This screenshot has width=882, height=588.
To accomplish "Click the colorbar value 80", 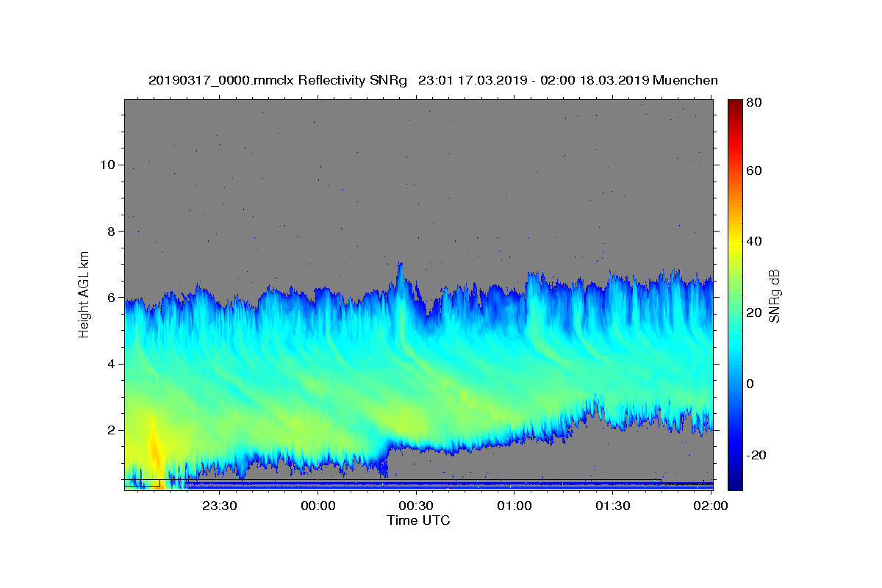I will pyautogui.click(x=754, y=102).
